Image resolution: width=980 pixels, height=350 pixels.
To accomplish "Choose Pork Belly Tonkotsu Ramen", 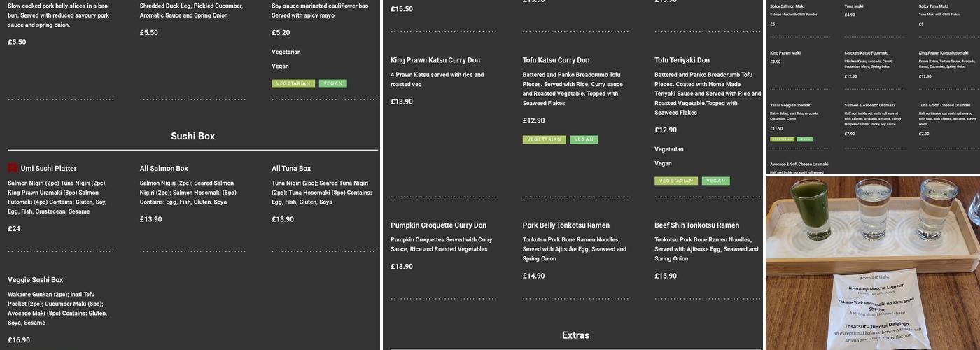I will coord(566,225).
